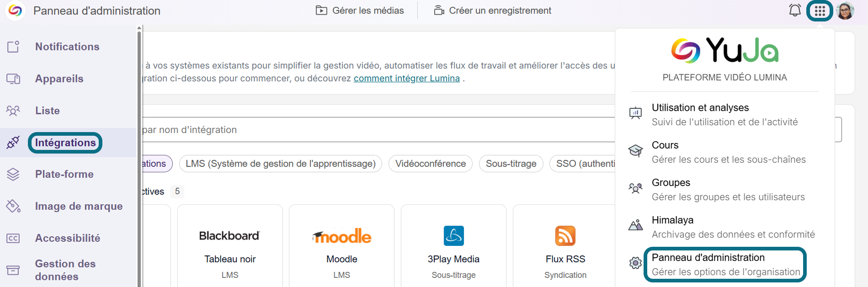868x287 pixels.
Task: Click the integration name search field
Action: [x=378, y=130]
